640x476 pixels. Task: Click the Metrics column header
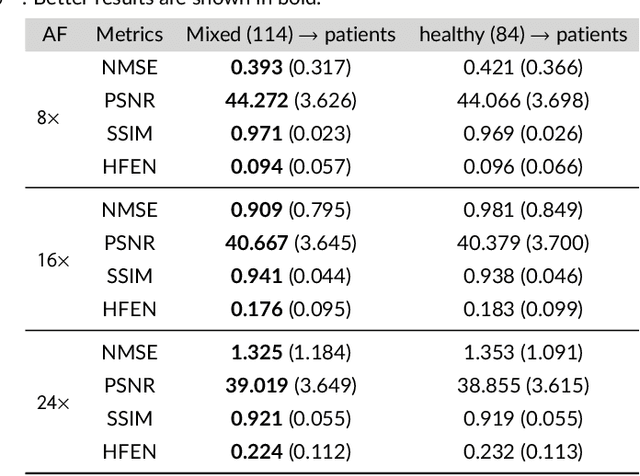click(129, 34)
